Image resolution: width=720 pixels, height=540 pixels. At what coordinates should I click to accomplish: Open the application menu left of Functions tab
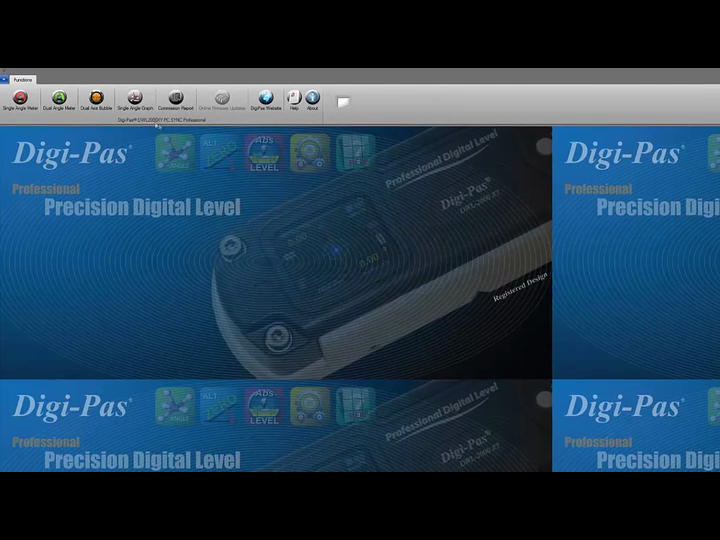4,79
